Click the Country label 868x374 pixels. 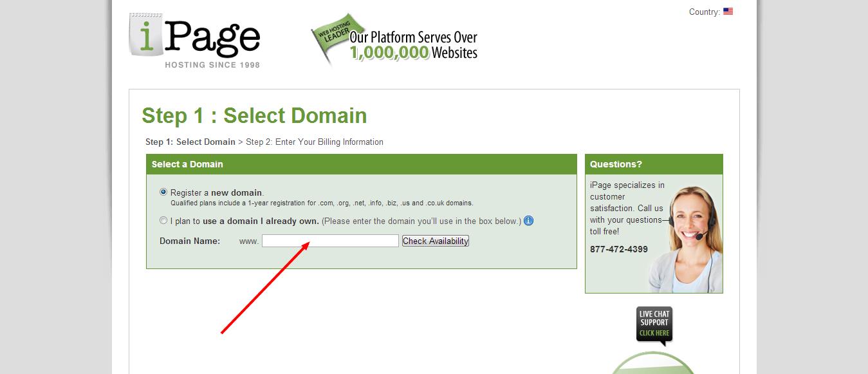pyautogui.click(x=704, y=12)
